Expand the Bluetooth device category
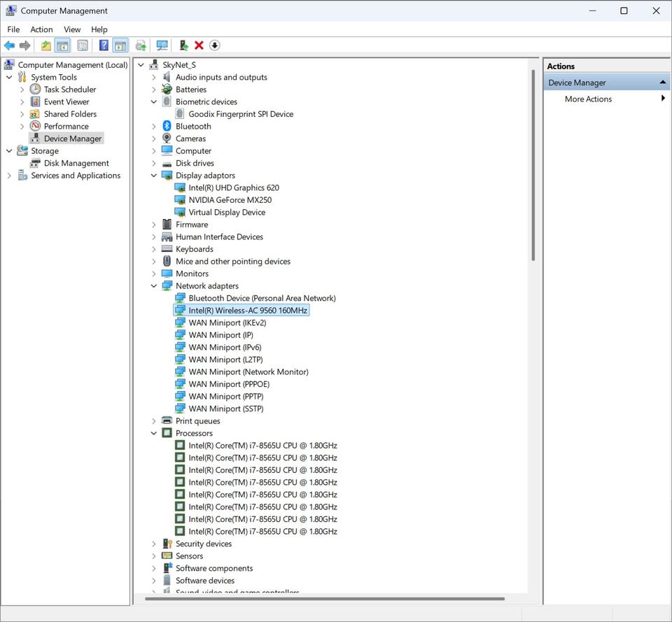672x622 pixels. coord(154,127)
